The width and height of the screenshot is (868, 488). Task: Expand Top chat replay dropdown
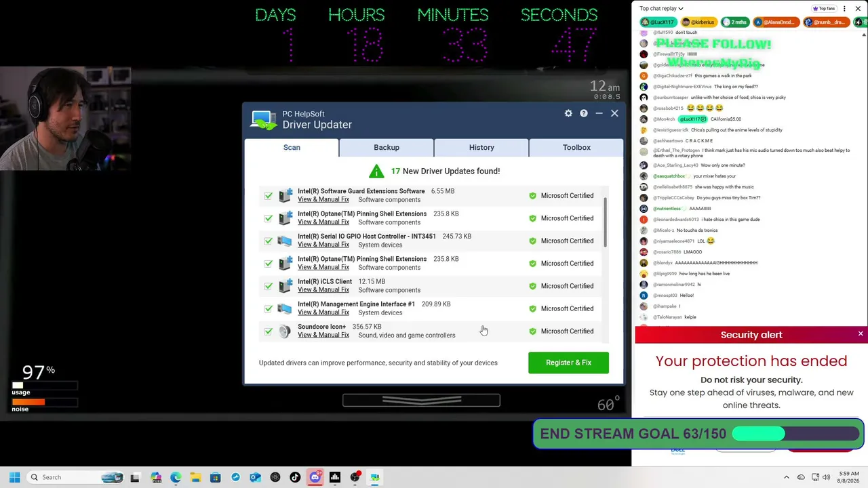click(x=661, y=9)
